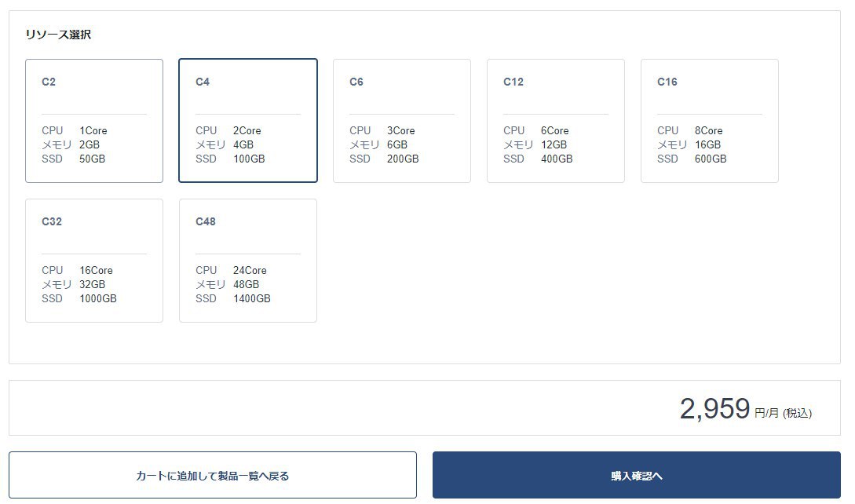
Task: Click the 50GB SSD value
Action: tap(92, 159)
